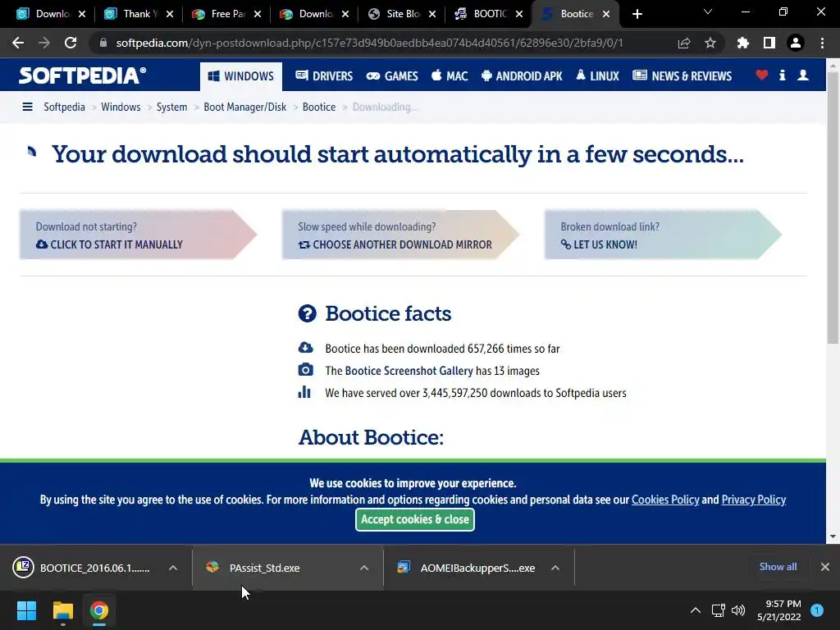This screenshot has width=840, height=630.
Task: Click the taskbar clock showing 9:57 PM
Action: 779,610
